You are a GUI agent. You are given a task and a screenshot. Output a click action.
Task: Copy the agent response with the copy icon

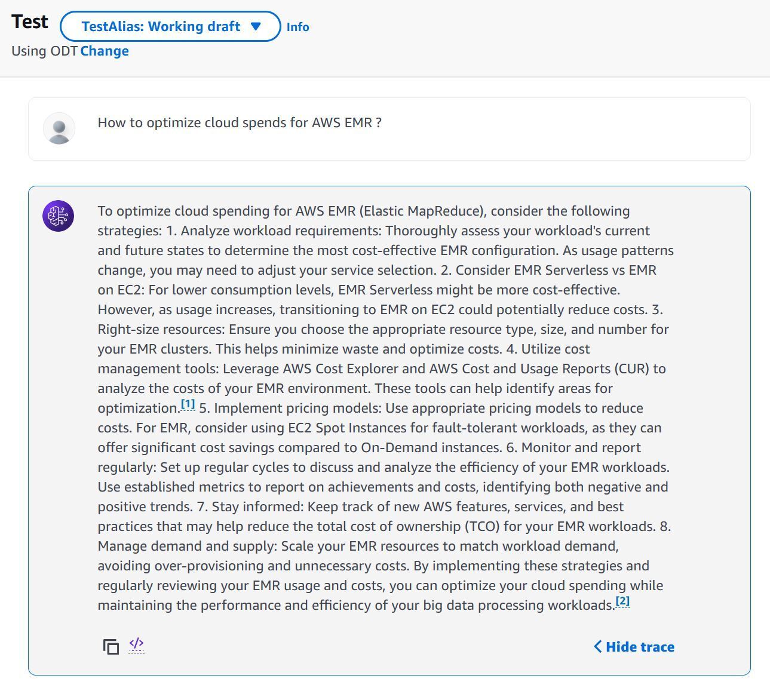click(111, 647)
